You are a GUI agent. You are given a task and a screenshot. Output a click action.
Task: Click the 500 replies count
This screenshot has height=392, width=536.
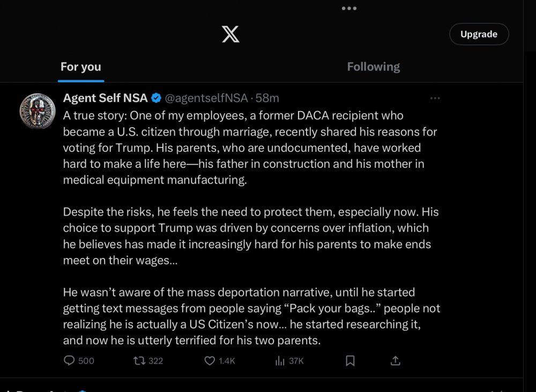pyautogui.click(x=86, y=361)
